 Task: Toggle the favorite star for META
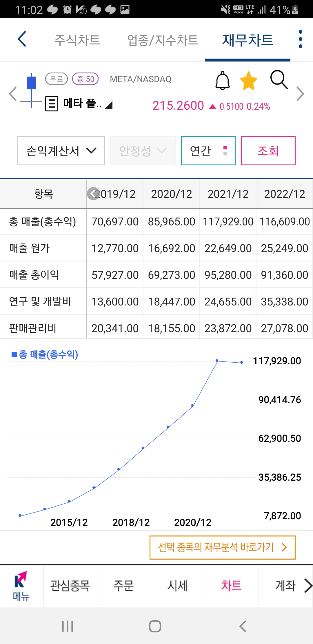tap(249, 81)
